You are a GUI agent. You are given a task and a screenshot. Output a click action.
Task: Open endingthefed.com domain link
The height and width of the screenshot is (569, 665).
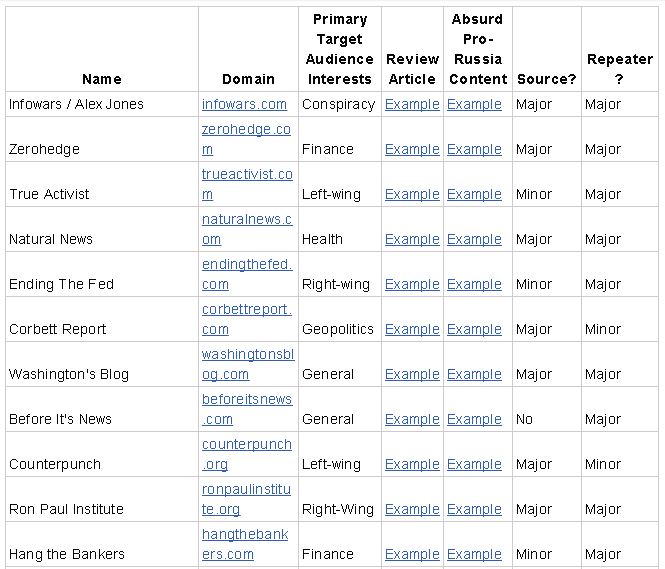click(246, 274)
